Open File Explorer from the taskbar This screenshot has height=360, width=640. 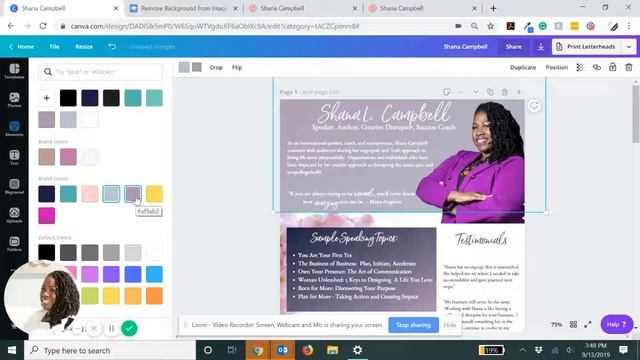[x=332, y=350]
